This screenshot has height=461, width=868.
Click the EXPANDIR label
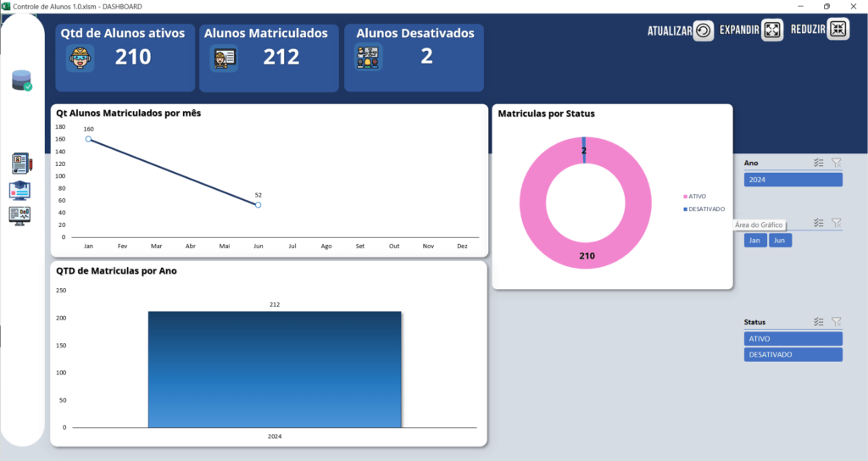(739, 30)
